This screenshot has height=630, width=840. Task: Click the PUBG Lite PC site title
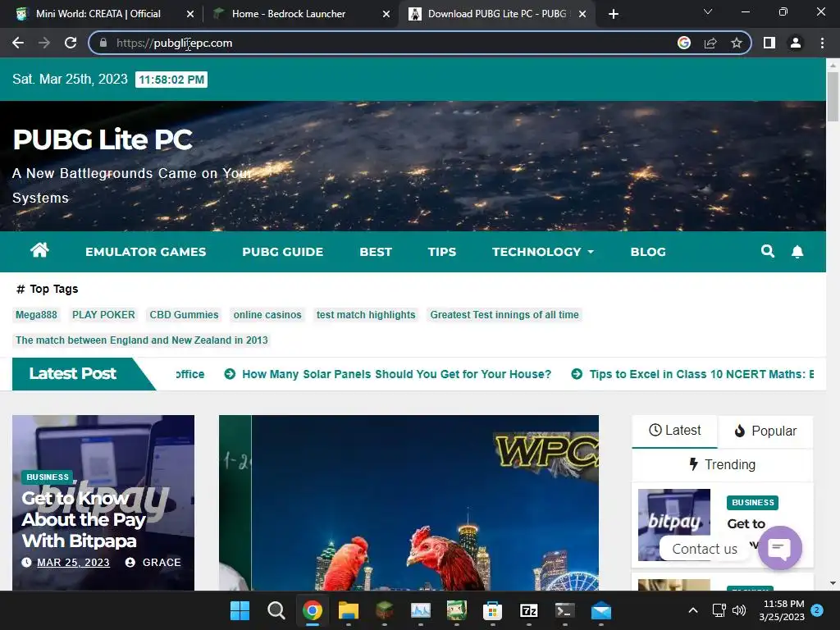tap(103, 139)
